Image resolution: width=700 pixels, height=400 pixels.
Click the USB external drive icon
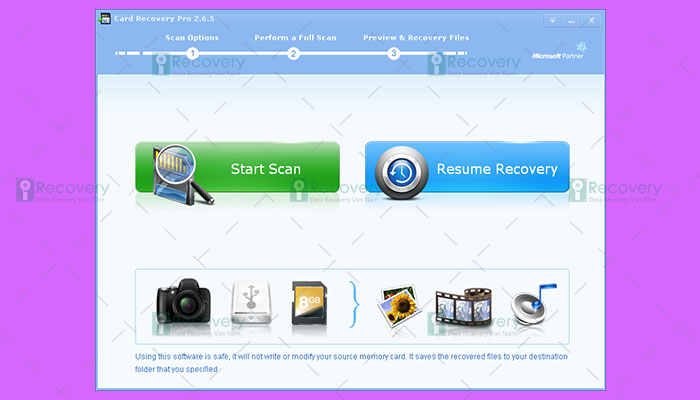pos(251,302)
